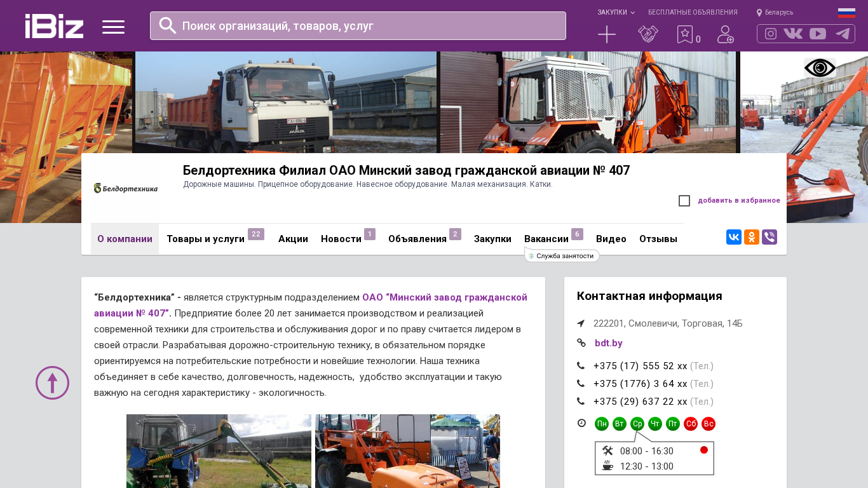Click the search field for organizations
This screenshot has width=868, height=488.
coord(358,25)
